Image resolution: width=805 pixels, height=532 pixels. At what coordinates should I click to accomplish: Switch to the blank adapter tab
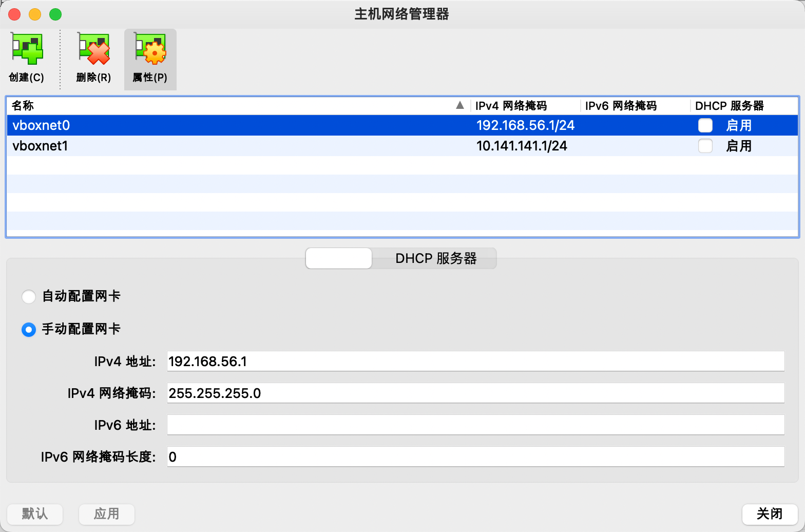tap(339, 258)
